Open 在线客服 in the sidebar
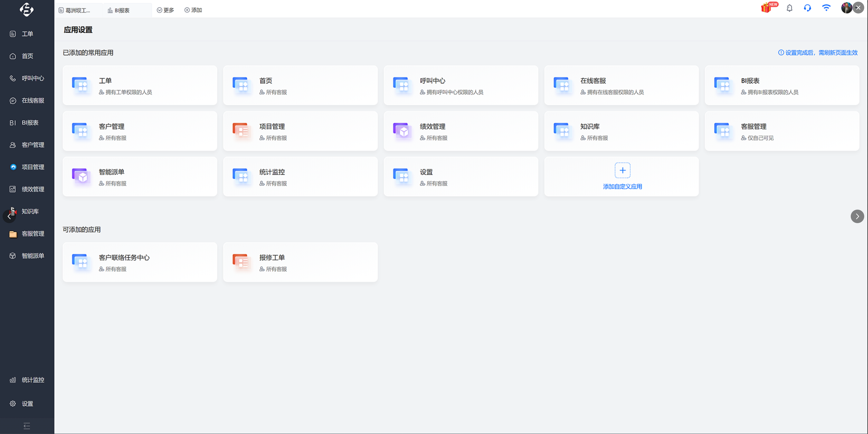This screenshot has height=434, width=868. (27, 100)
